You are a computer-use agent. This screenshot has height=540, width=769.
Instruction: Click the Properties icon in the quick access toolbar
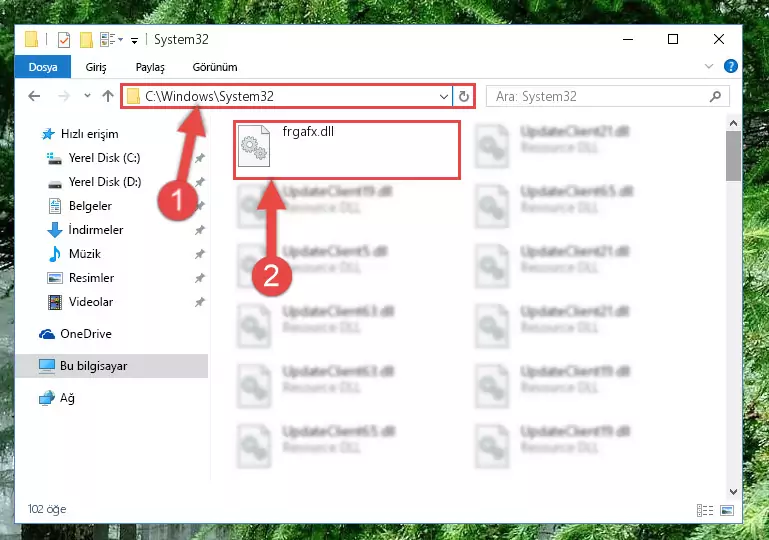(64, 39)
